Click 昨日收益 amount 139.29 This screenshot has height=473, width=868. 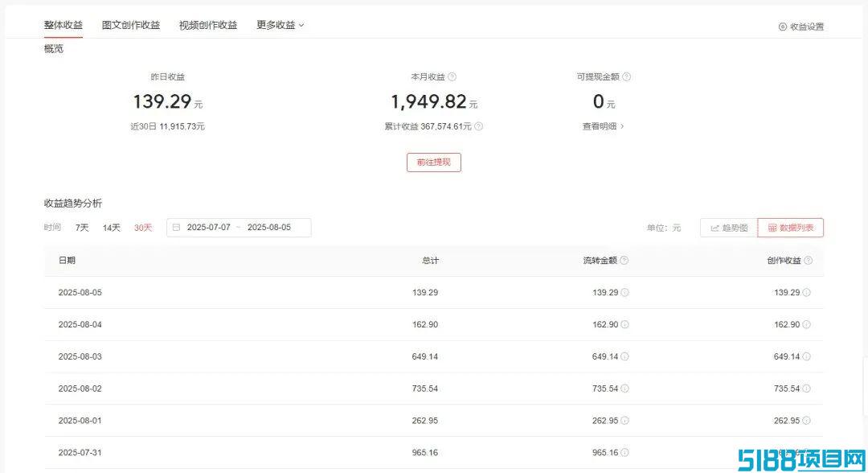tap(162, 101)
